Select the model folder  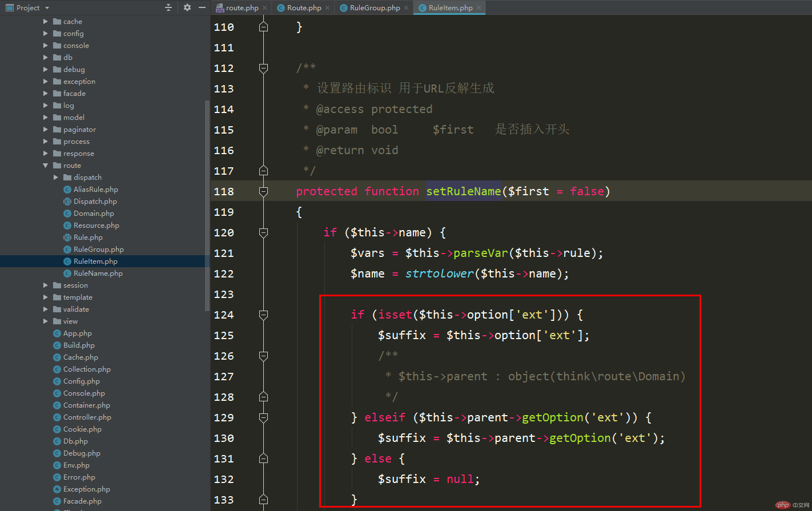(69, 118)
